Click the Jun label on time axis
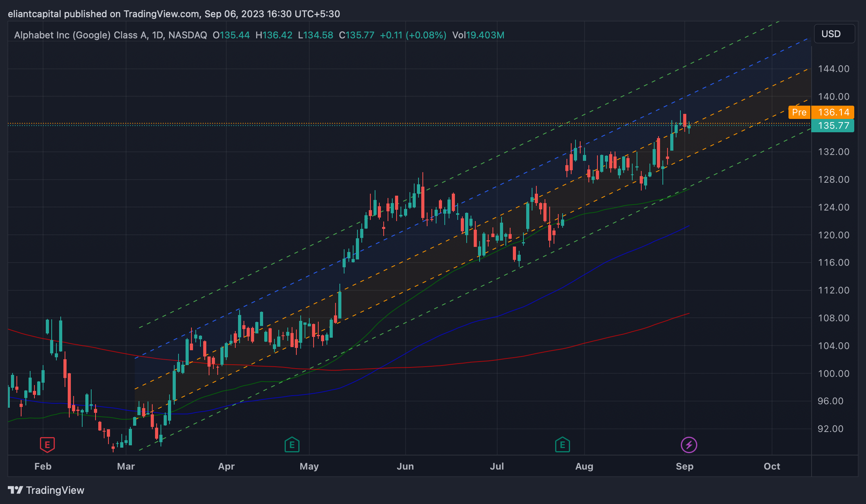This screenshot has width=866, height=504. 405,466
